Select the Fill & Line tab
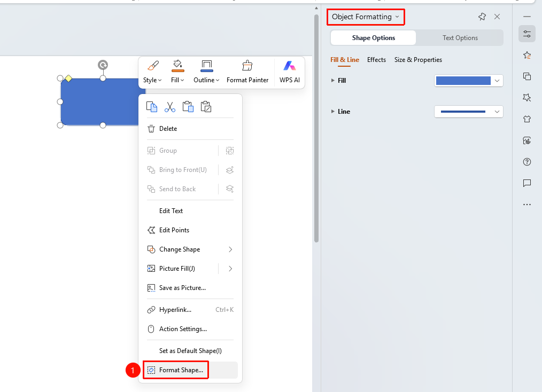Image resolution: width=542 pixels, height=392 pixels. 345,60
